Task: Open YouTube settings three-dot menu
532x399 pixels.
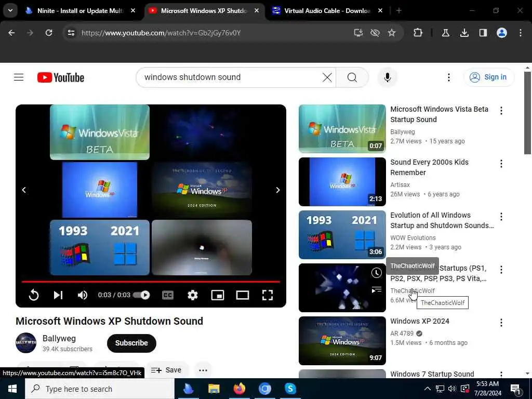Action: tap(448, 77)
